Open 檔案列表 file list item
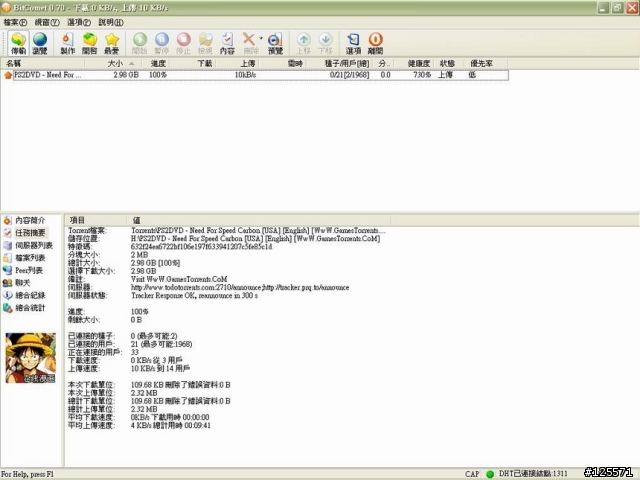The width and height of the screenshot is (640, 480). tap(25, 258)
